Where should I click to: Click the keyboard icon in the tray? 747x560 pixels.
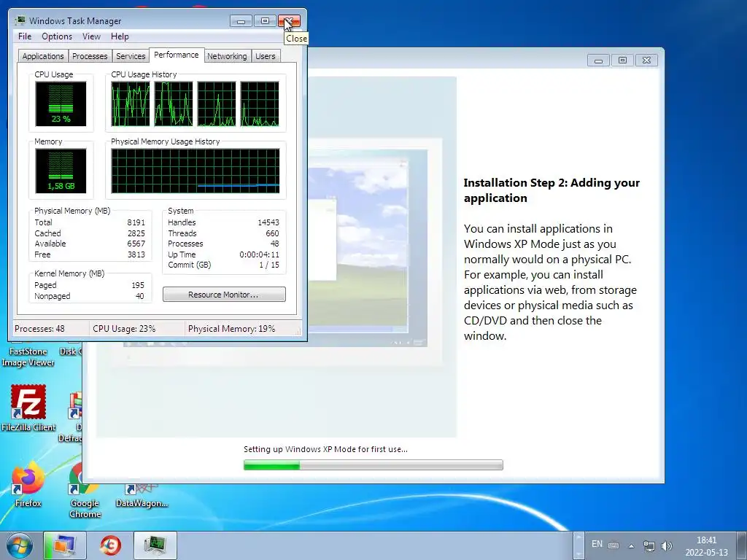tap(614, 545)
